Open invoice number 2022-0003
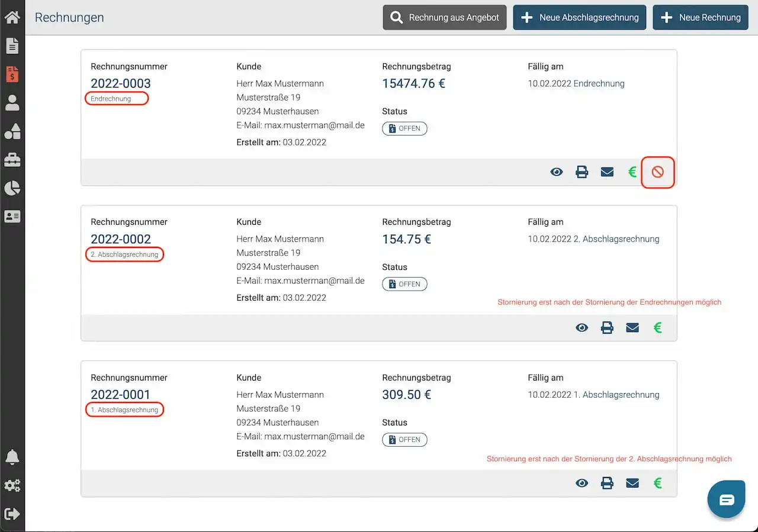This screenshot has height=532, width=758. 121,83
